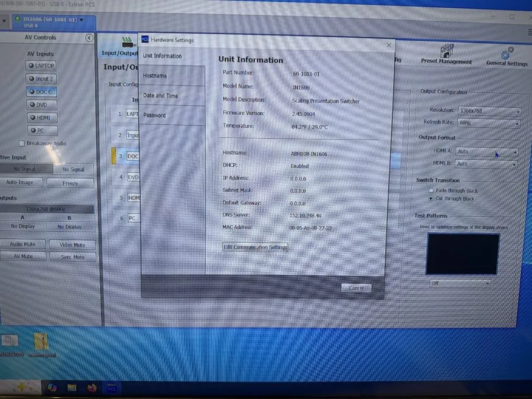Click temperature reading 84.2°F
This screenshot has width=532, height=399.
pos(309,127)
